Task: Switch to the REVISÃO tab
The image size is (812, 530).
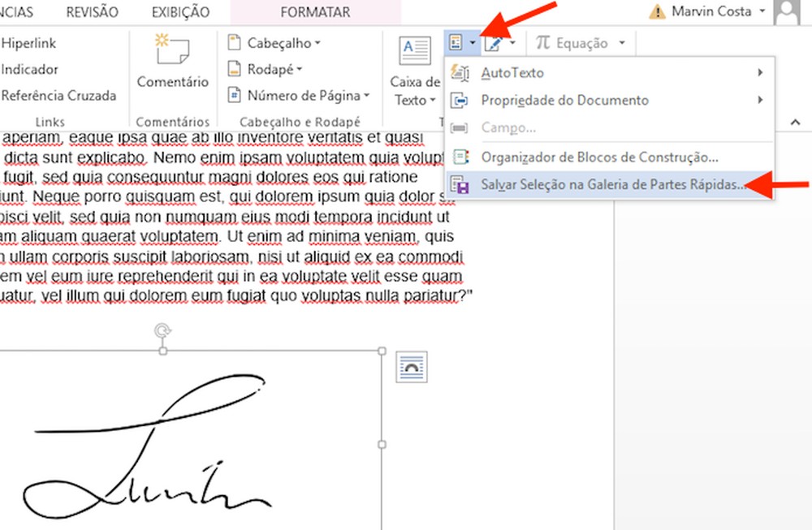Action: tap(92, 11)
